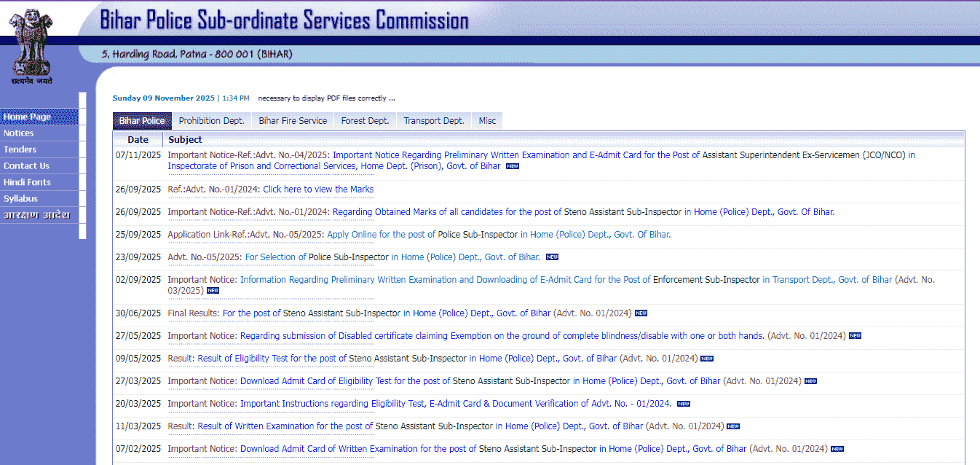Viewport: 980px width, 465px height.
Task: Click the NEW badge next to Advt. No.-05/2025
Action: [x=551, y=257]
